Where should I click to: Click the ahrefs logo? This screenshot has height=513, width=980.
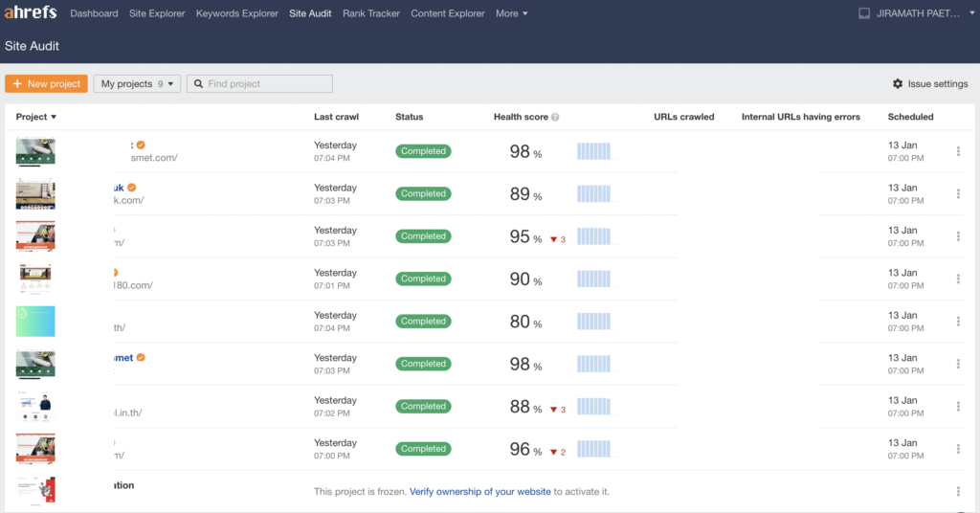[x=31, y=12]
